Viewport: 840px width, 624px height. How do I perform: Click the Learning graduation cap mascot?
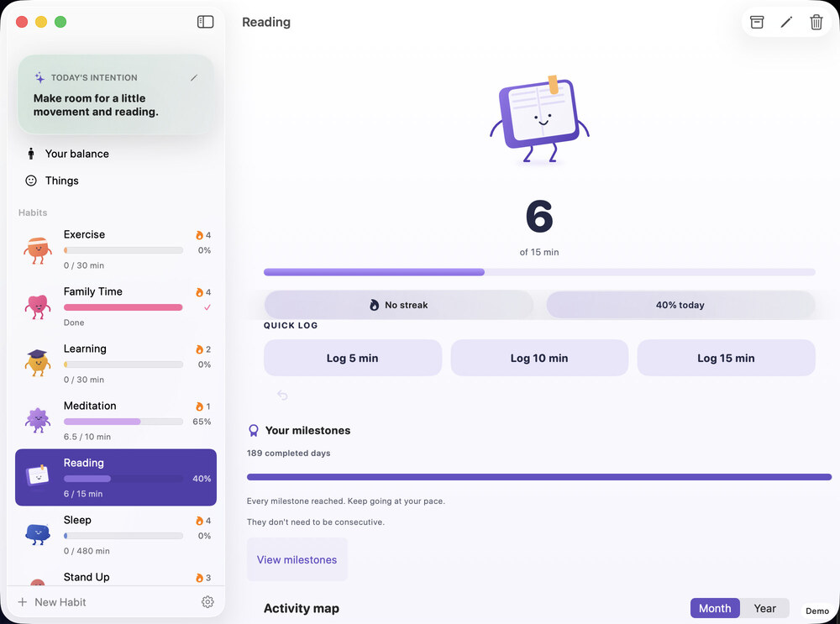(x=38, y=363)
